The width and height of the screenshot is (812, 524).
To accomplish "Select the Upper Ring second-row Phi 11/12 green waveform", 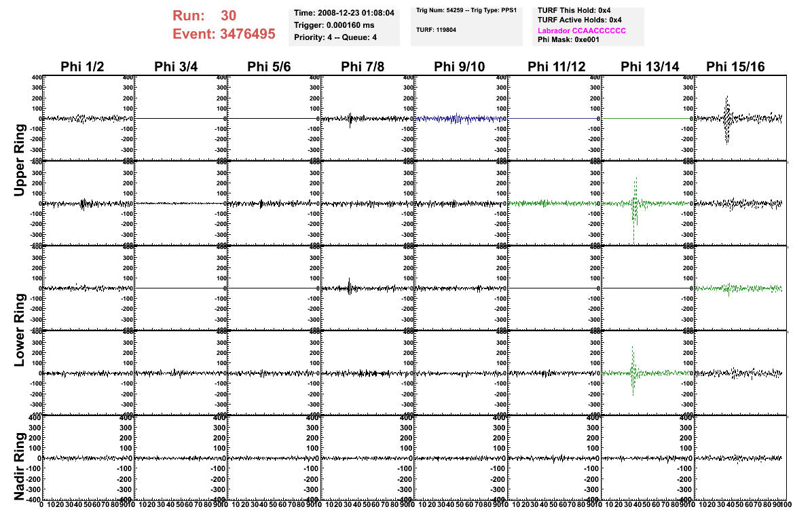I will pos(555,203).
